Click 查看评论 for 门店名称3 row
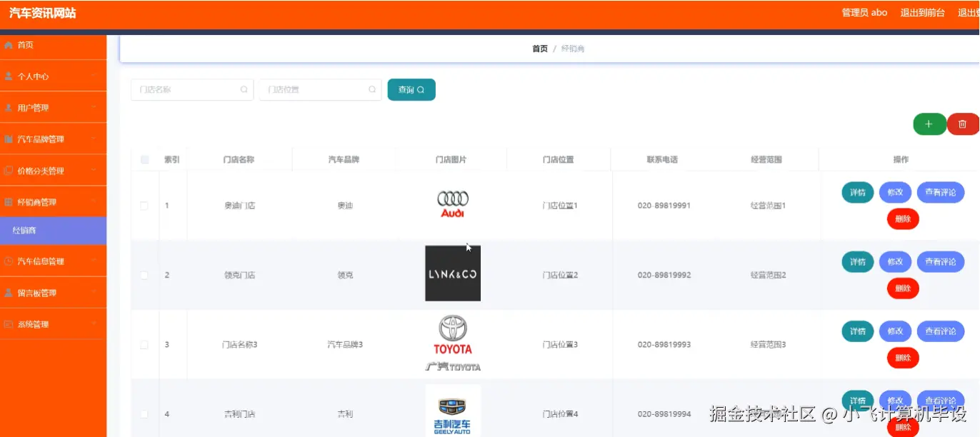The width and height of the screenshot is (980, 437). click(941, 331)
